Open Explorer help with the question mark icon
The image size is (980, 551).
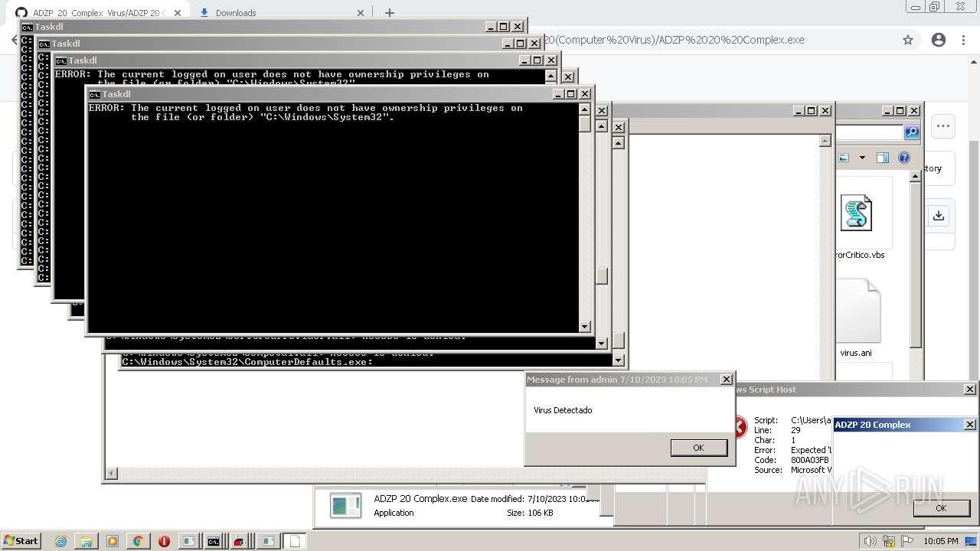click(x=903, y=158)
